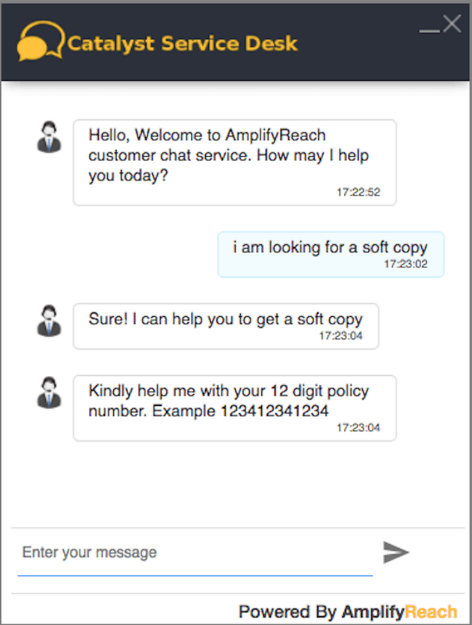
Task: Open the 'Powered By AmplifyReach' link
Action: click(348, 611)
